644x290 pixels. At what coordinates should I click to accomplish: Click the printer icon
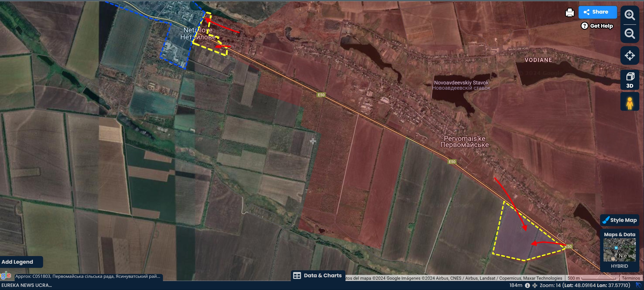tap(569, 12)
